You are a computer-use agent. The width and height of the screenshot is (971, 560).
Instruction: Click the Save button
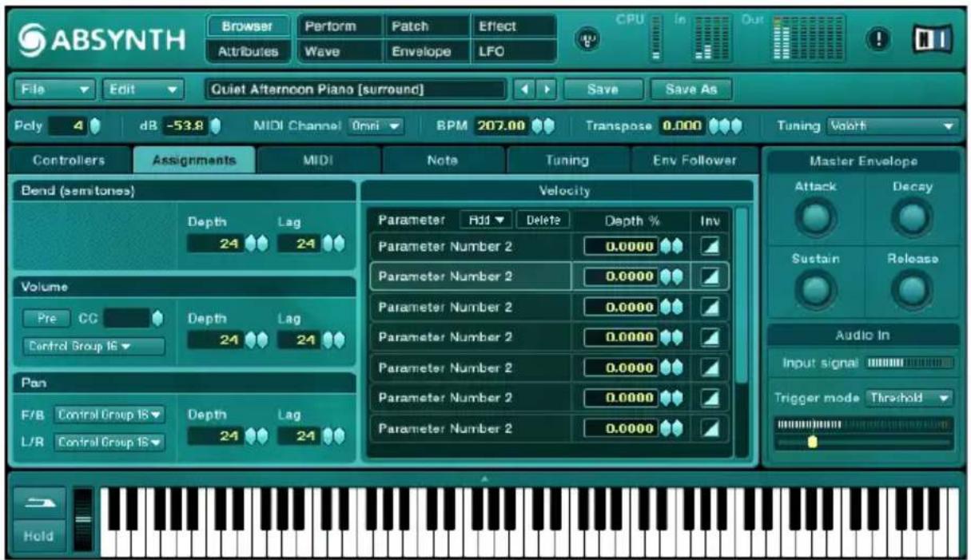click(602, 89)
